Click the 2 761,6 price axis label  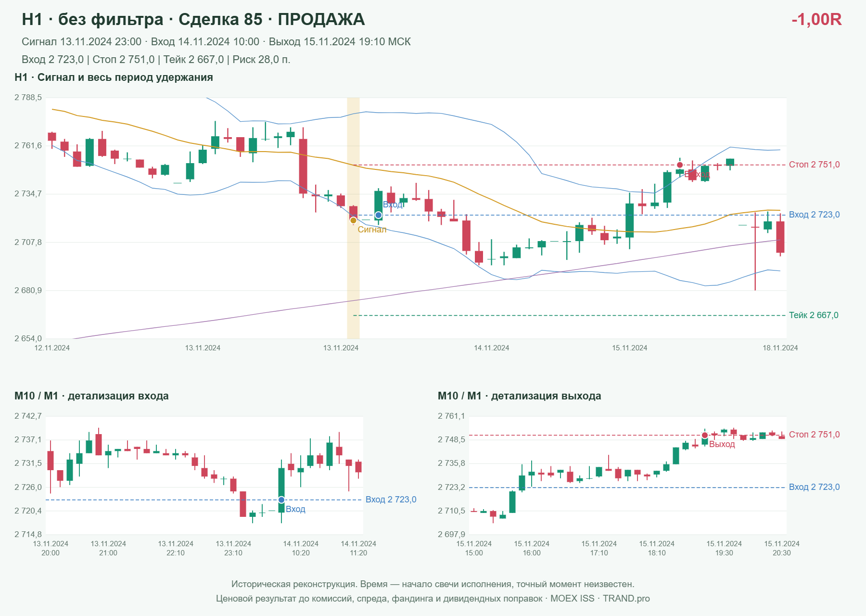click(28, 146)
